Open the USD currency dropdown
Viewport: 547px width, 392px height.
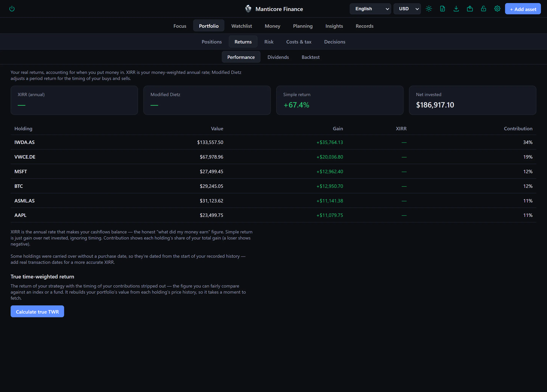point(407,9)
